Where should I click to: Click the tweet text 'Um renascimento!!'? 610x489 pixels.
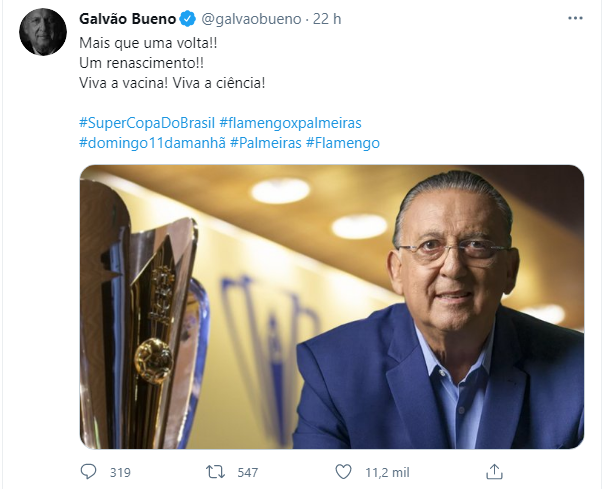[x=142, y=63]
